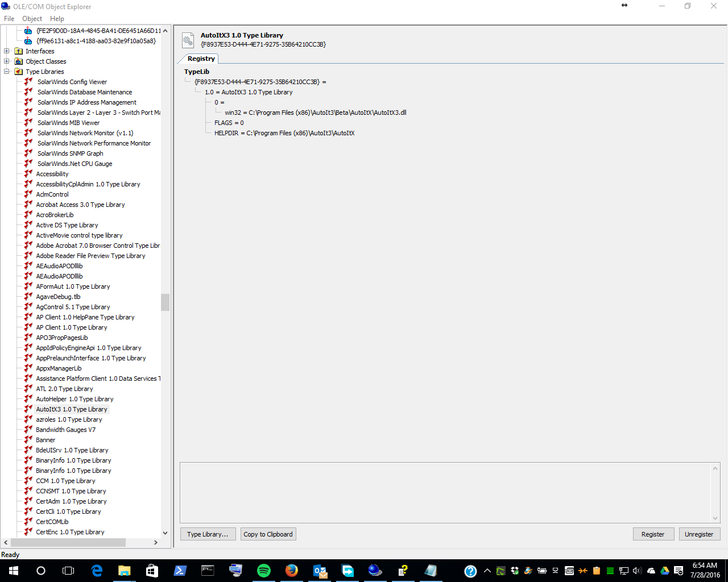
Task: Expand the Object Classes node
Action: (x=7, y=61)
